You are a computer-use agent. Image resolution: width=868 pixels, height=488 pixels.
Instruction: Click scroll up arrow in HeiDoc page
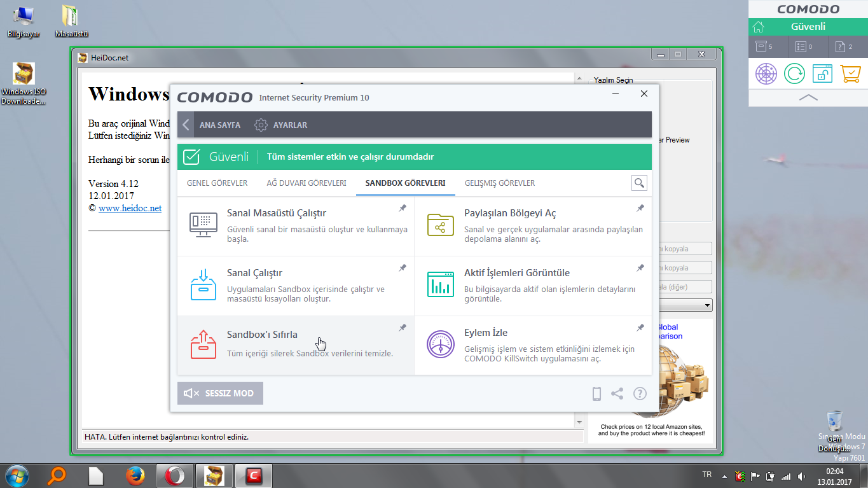point(579,78)
